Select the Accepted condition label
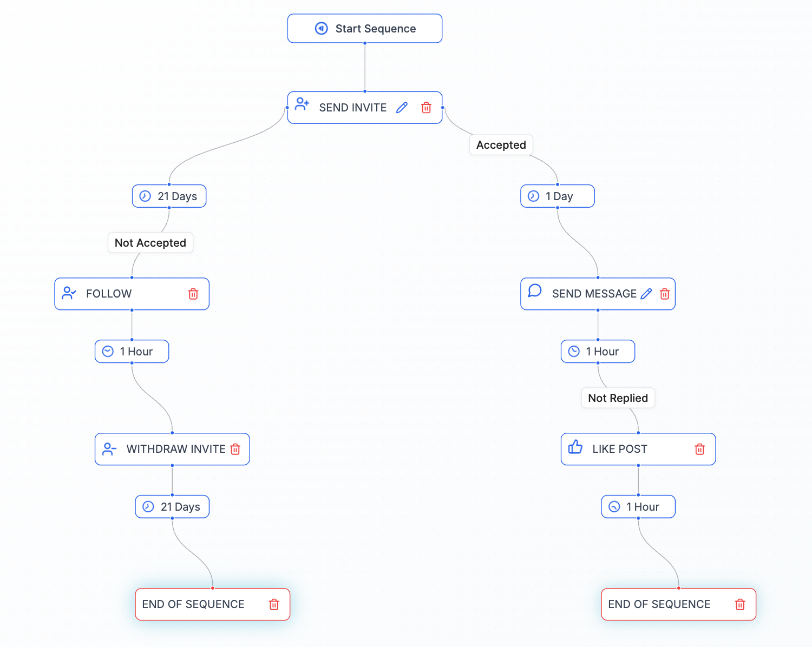Viewport: 812px width, 647px height. 501,144
